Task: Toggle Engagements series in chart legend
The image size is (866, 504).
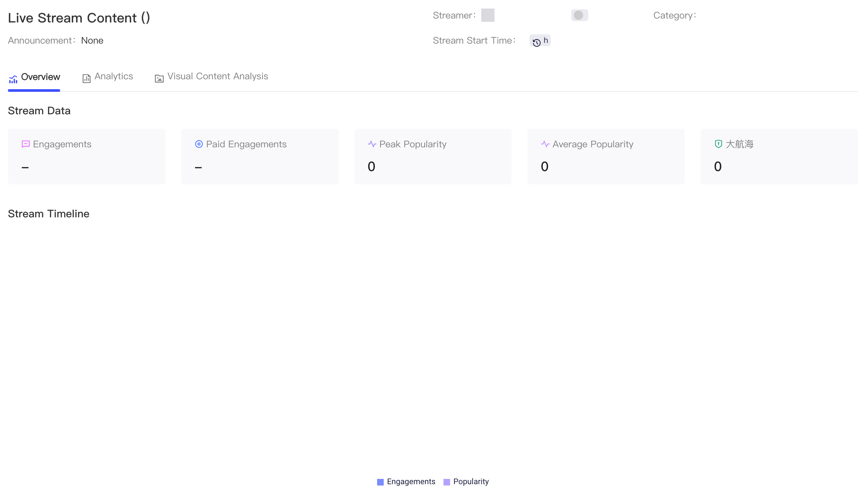Action: click(x=406, y=482)
